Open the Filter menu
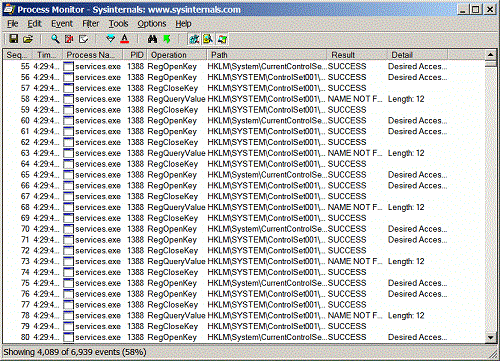The height and width of the screenshot is (361, 500). click(x=91, y=24)
